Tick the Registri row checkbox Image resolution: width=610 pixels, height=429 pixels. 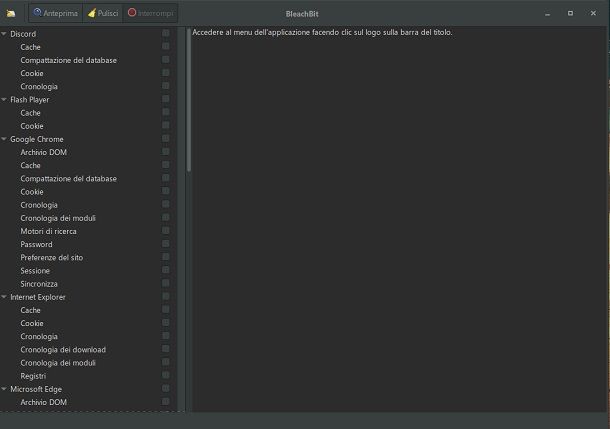pyautogui.click(x=166, y=375)
